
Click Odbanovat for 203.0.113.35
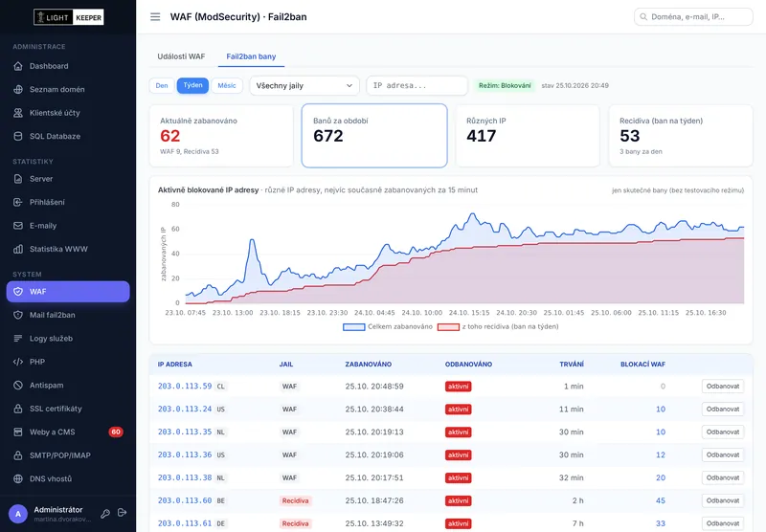(x=723, y=432)
